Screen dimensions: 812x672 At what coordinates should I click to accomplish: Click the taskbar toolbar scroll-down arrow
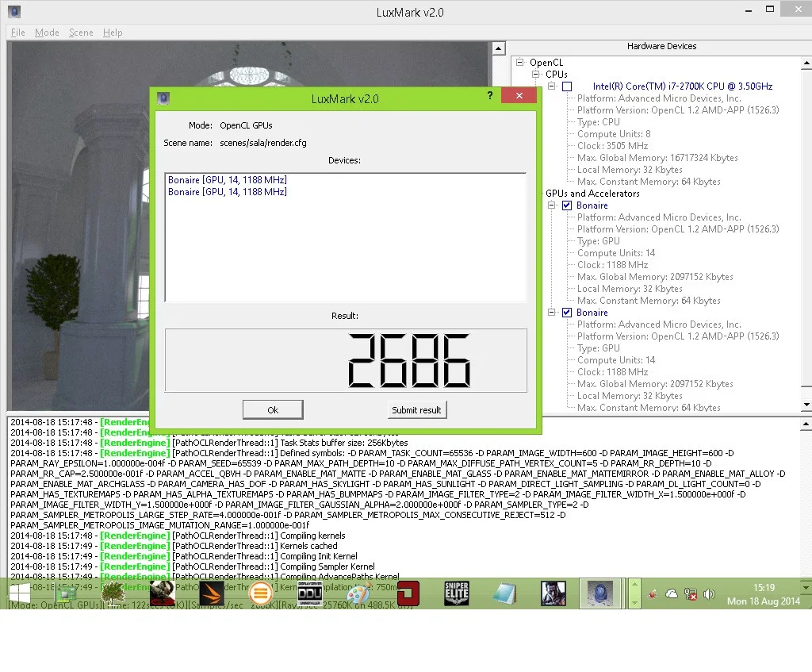click(634, 602)
